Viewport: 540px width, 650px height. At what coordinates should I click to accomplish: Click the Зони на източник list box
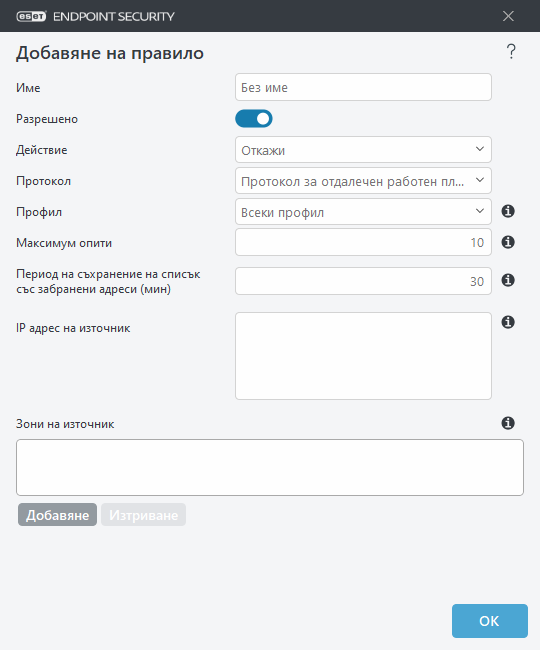[x=270, y=468]
